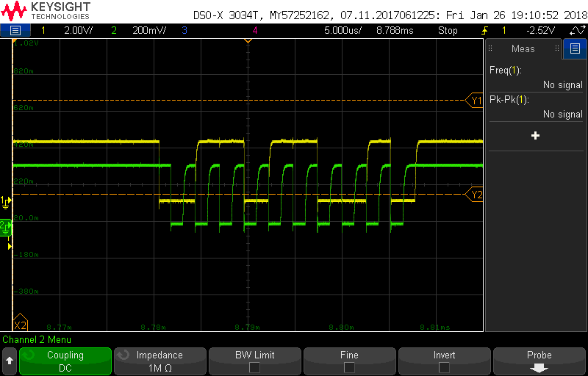Viewport: 588px width, 376px height.
Task: Click the trigger level arrow on left edge
Action: (10, 247)
